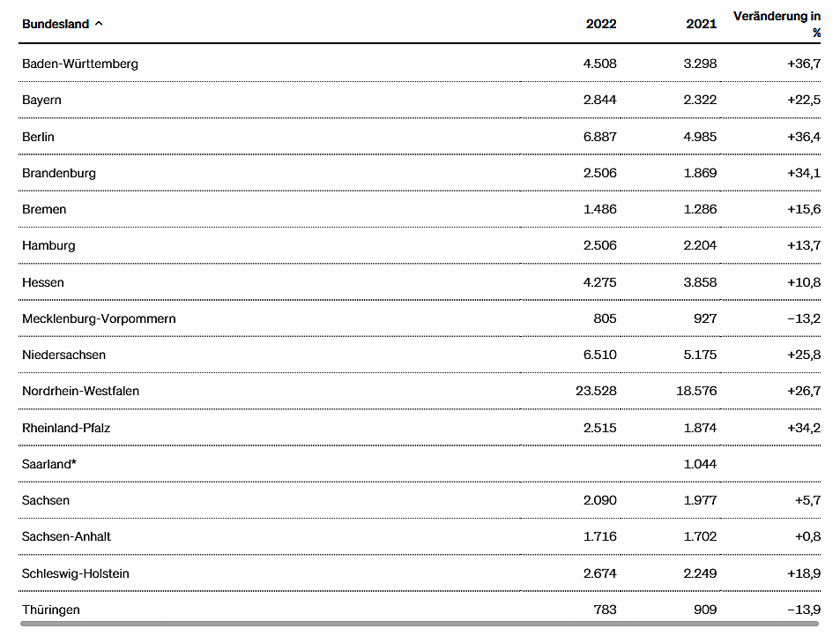Click Berlin's 2022 value 6.887
Viewport: 840px width, 636px height.
pyautogui.click(x=600, y=137)
